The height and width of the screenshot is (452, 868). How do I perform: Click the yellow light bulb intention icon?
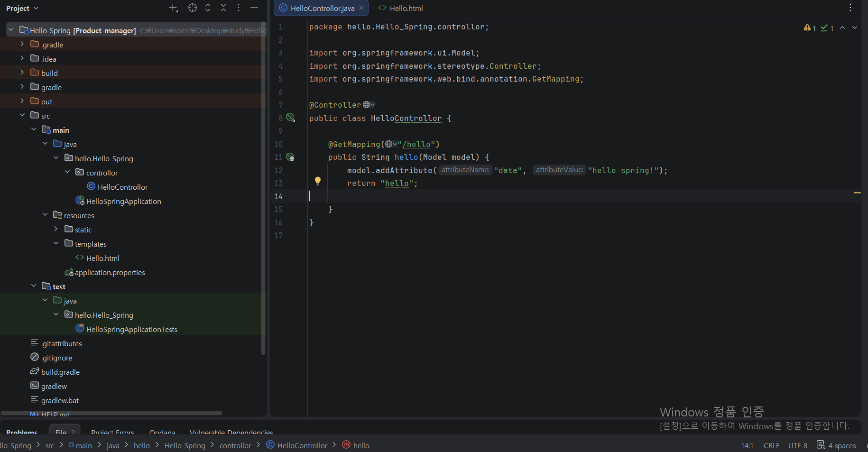tap(318, 181)
